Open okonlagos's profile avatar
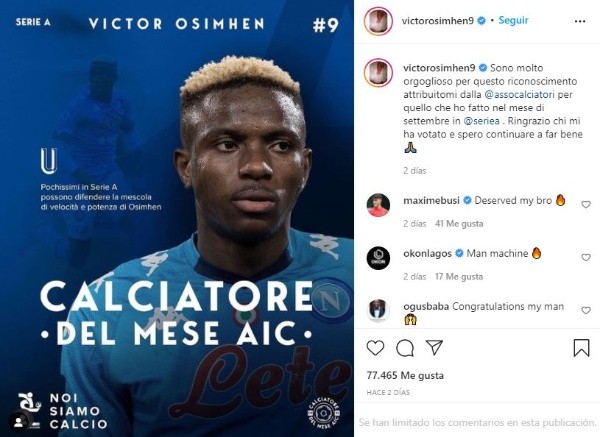The width and height of the screenshot is (600, 437). tap(378, 258)
